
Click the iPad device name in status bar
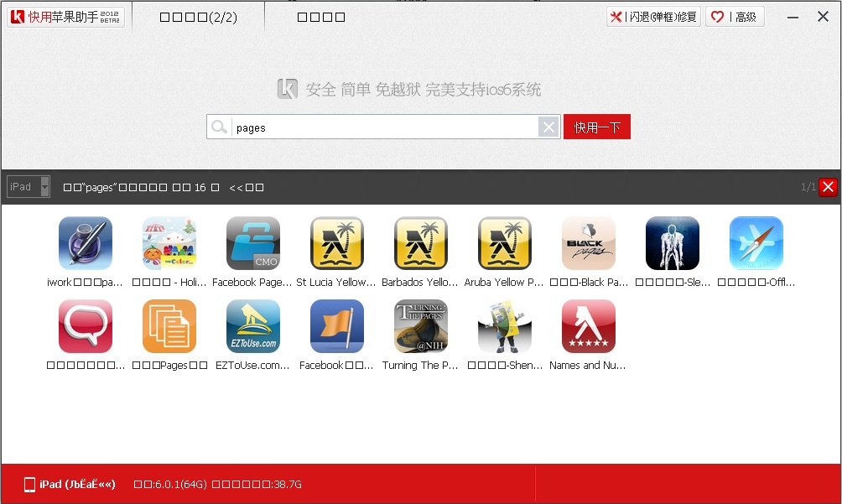tap(77, 484)
